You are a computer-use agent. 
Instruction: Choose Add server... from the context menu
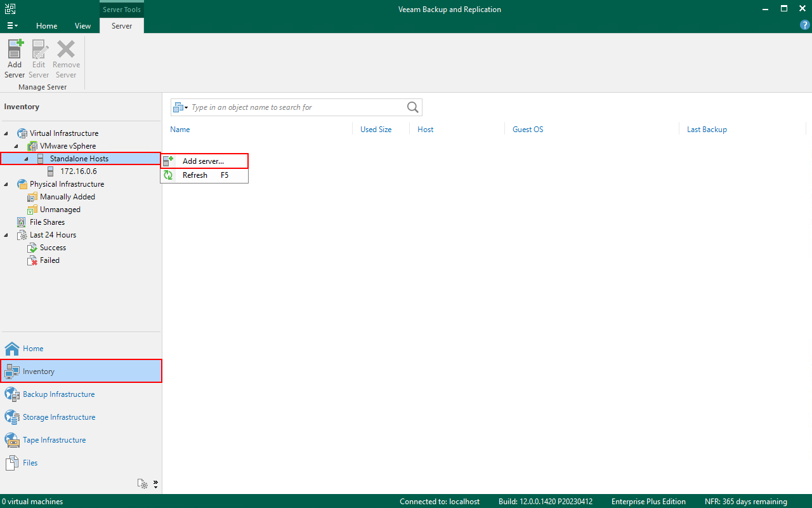click(204, 161)
